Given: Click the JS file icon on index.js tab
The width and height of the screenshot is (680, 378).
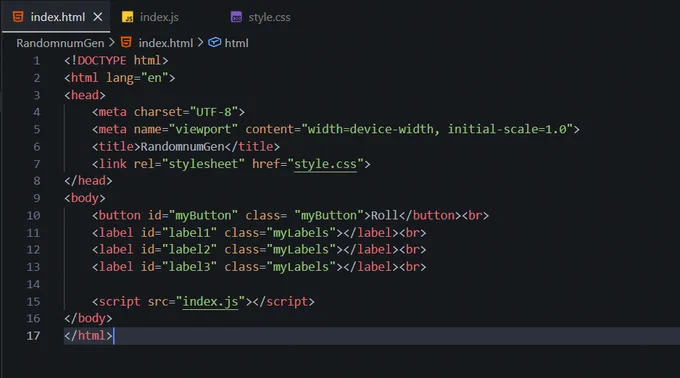Looking at the screenshot, I should tap(128, 17).
